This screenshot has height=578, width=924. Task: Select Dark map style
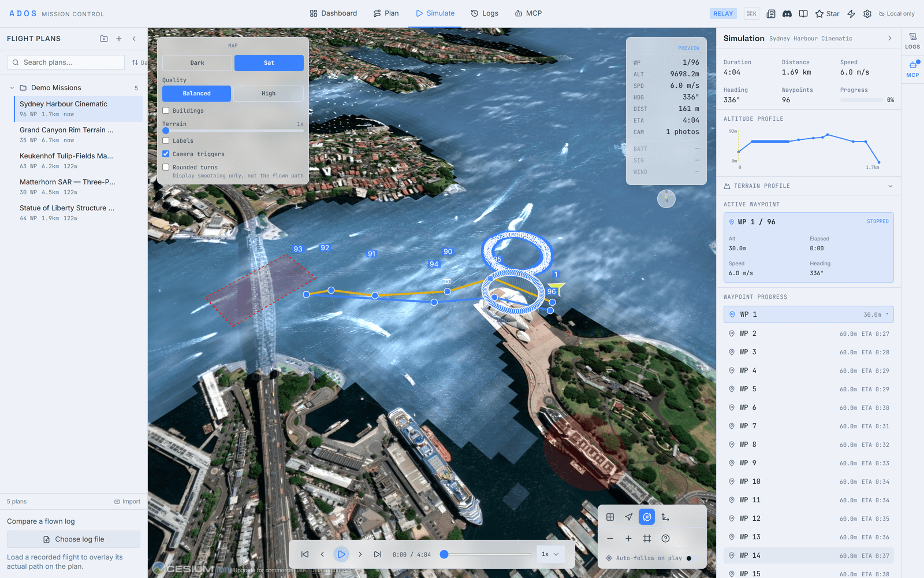(x=197, y=62)
